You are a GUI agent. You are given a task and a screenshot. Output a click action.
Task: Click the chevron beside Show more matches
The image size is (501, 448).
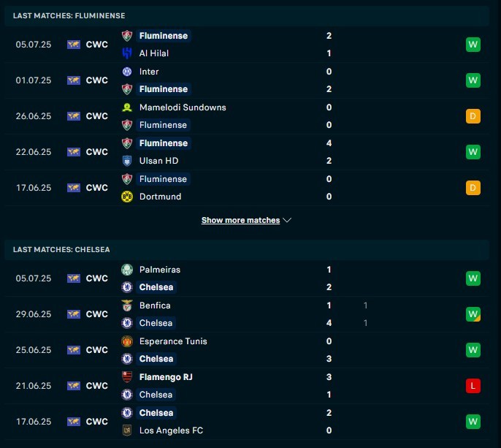click(x=287, y=220)
